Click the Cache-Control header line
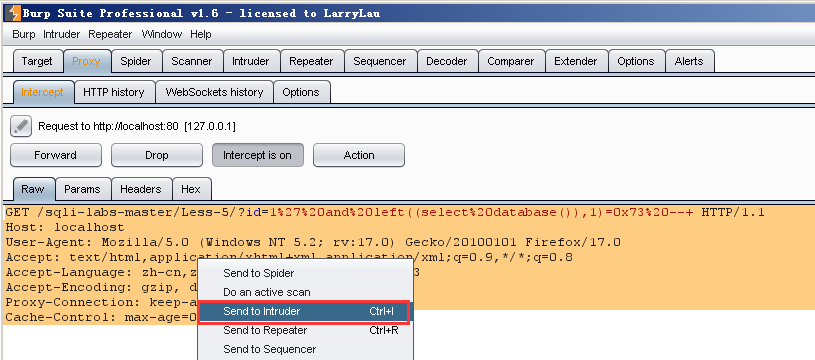 101,317
